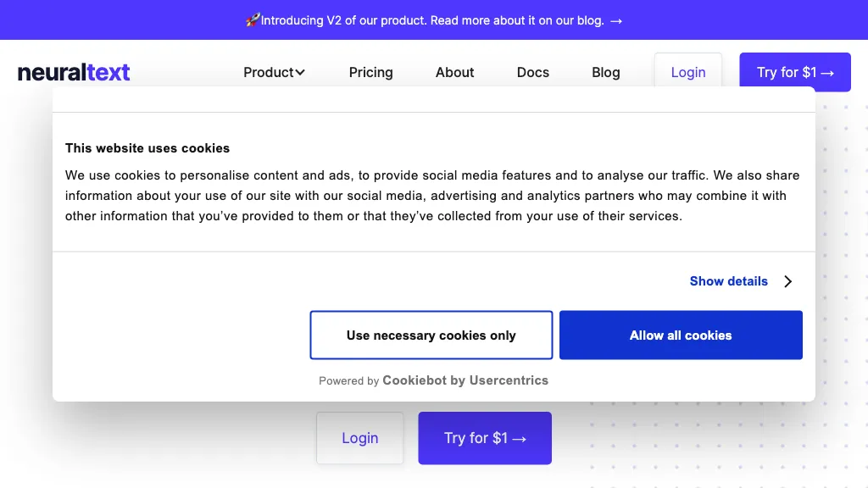Screen dimensions: 868x488
Task: Click the arrow in the banner announcement
Action: coord(615,20)
